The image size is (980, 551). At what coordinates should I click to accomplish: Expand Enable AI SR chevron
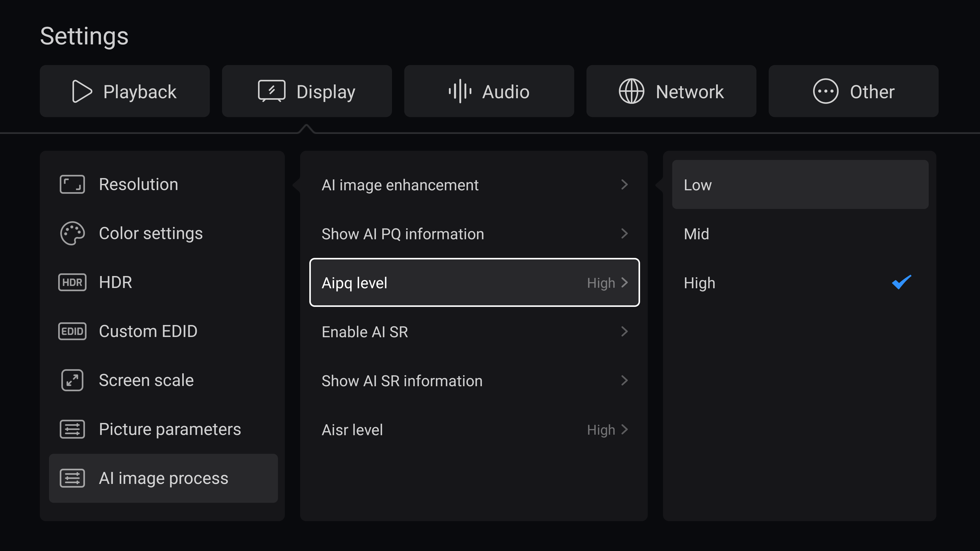(624, 332)
